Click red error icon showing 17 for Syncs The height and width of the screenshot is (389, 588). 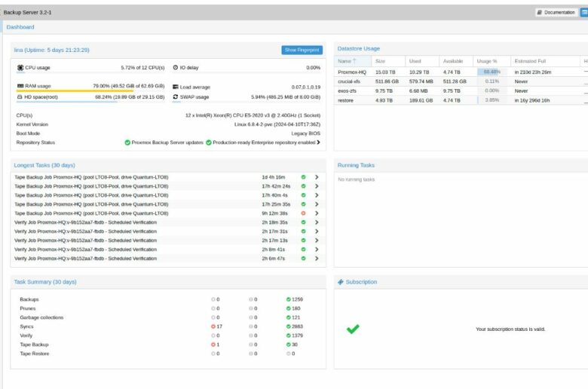coord(213,326)
